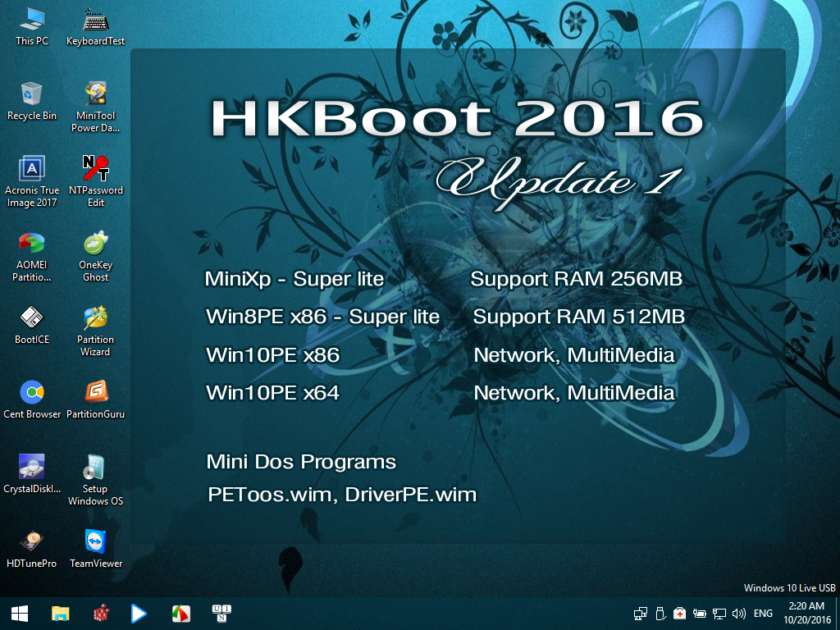Screen dimensions: 840x630
Task: Open Setup Windows OS shortcut
Action: 95,480
